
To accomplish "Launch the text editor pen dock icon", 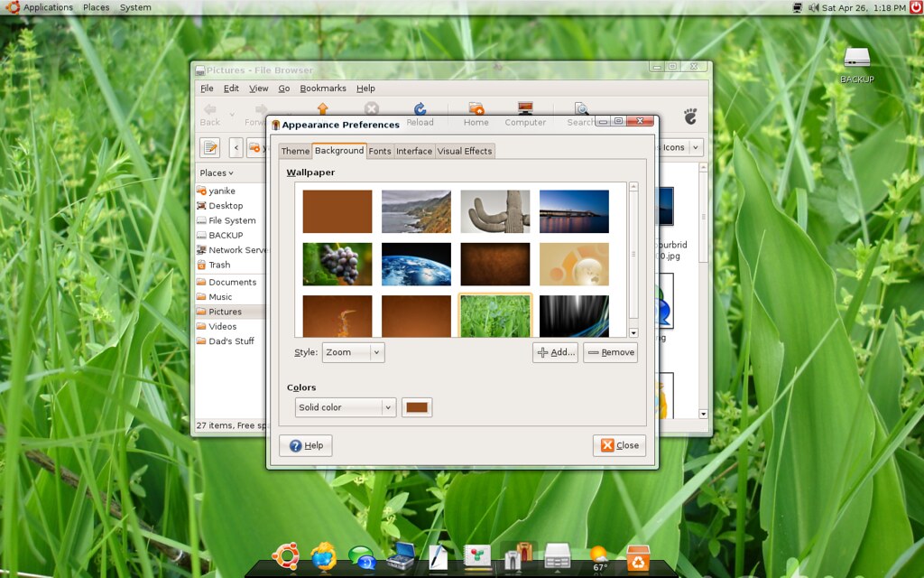I will [438, 556].
